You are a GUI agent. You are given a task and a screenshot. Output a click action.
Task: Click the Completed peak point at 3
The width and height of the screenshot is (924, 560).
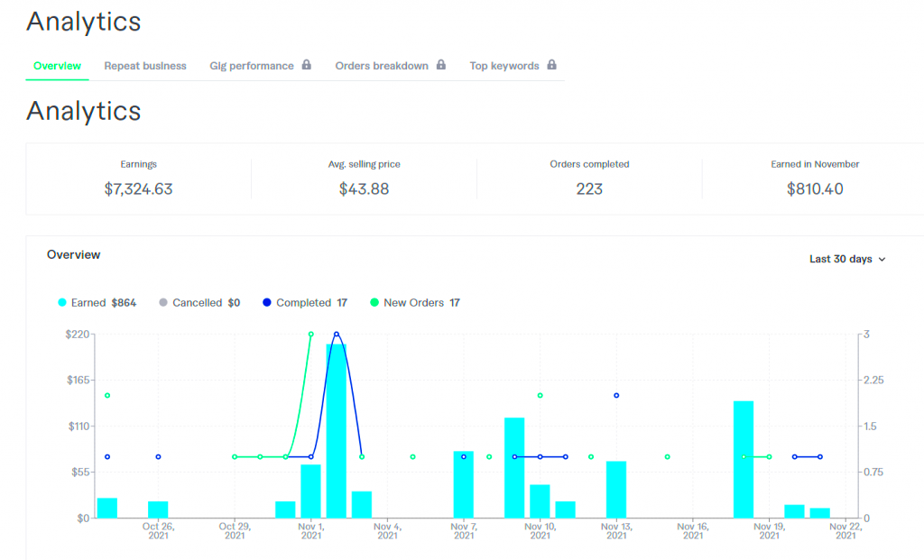(x=337, y=335)
